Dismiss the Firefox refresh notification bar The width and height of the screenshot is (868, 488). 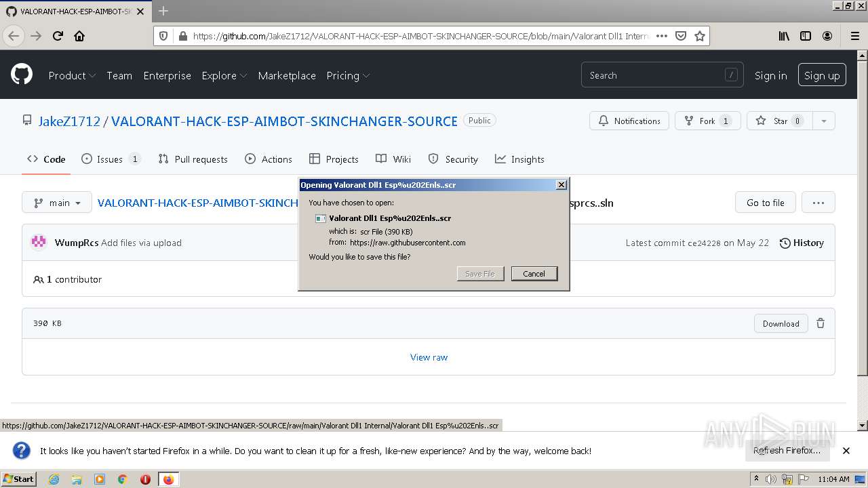[x=846, y=451]
